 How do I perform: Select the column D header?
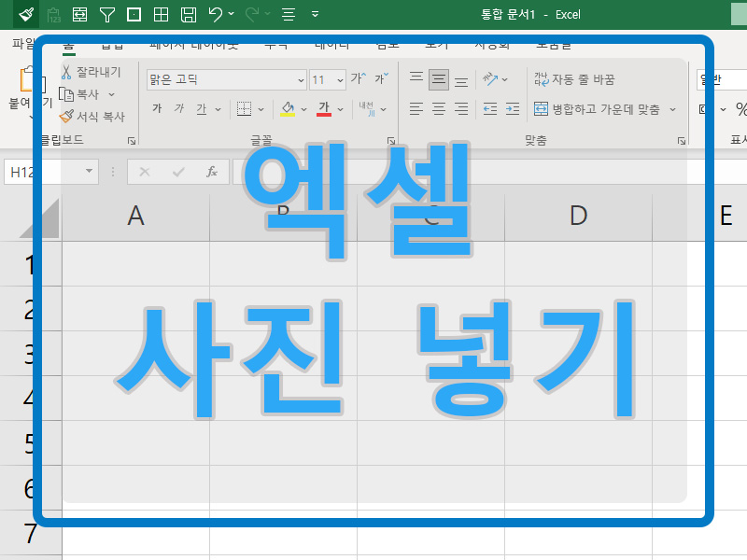point(578,216)
